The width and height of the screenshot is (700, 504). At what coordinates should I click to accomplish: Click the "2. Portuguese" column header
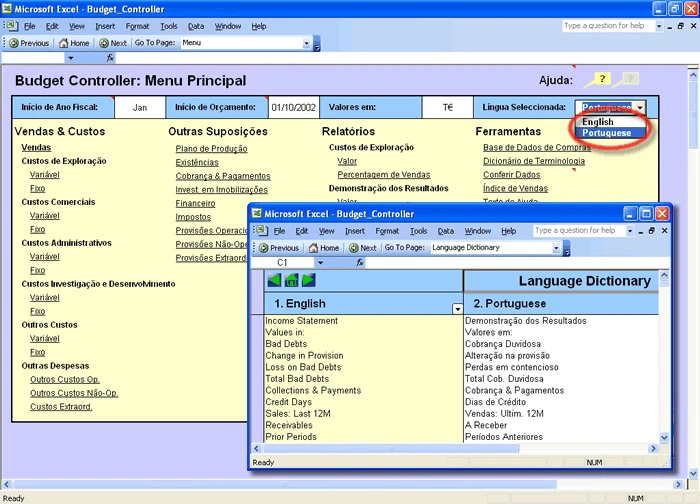561,304
